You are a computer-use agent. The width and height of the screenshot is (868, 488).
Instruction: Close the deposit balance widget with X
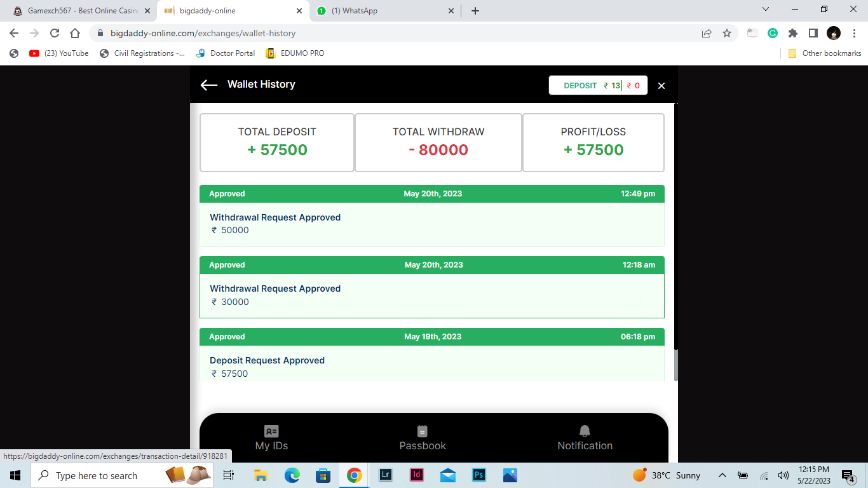click(661, 86)
